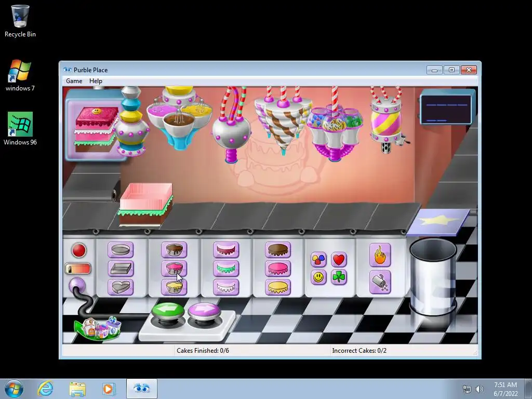The width and height of the screenshot is (532, 399).
Task: Click the Incorrect Cakes: 0/2 status
Action: point(360,351)
